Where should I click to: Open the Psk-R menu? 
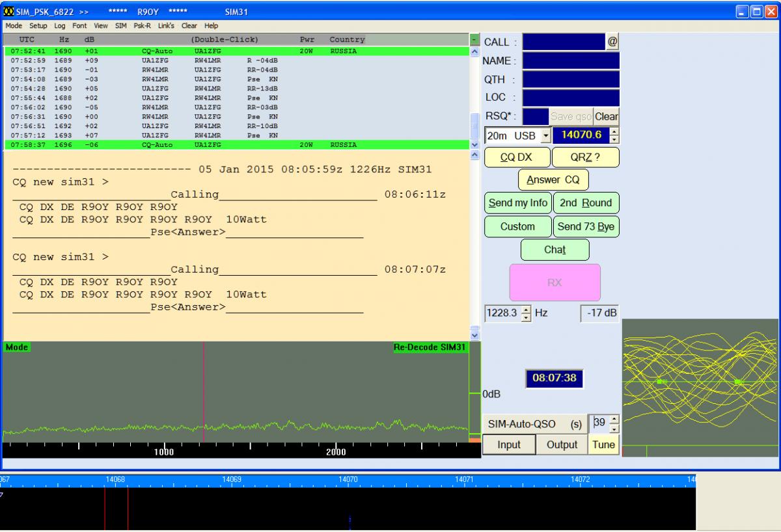click(141, 26)
